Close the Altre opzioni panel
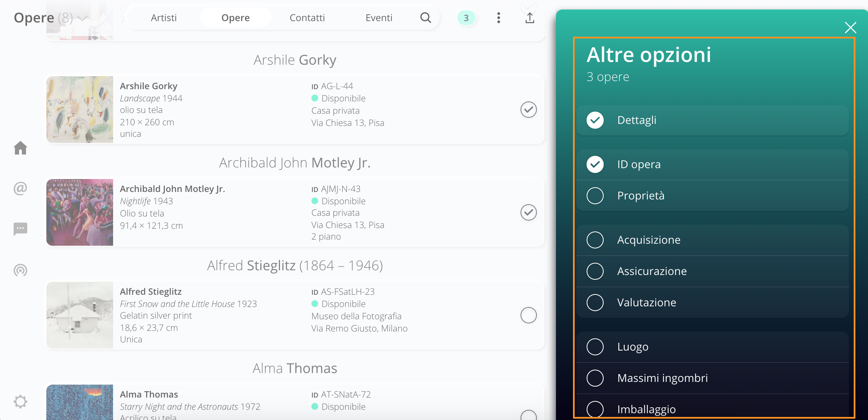This screenshot has height=420, width=868. 850,28
